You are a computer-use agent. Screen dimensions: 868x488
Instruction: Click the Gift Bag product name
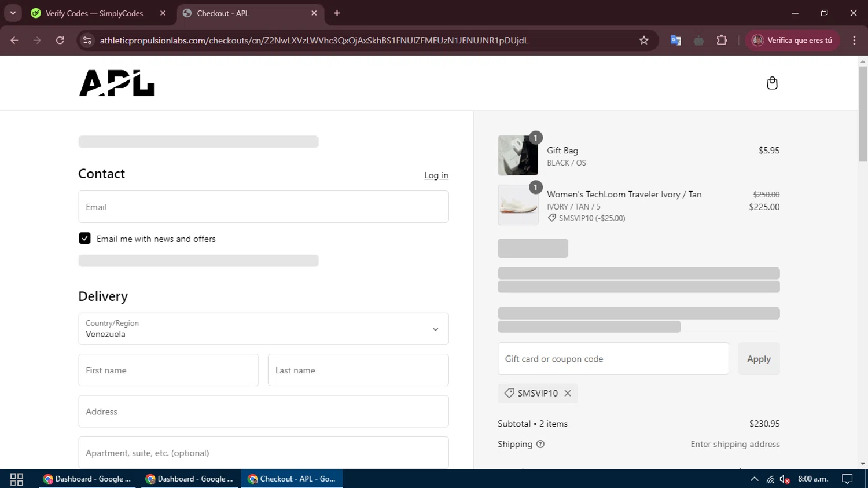562,151
